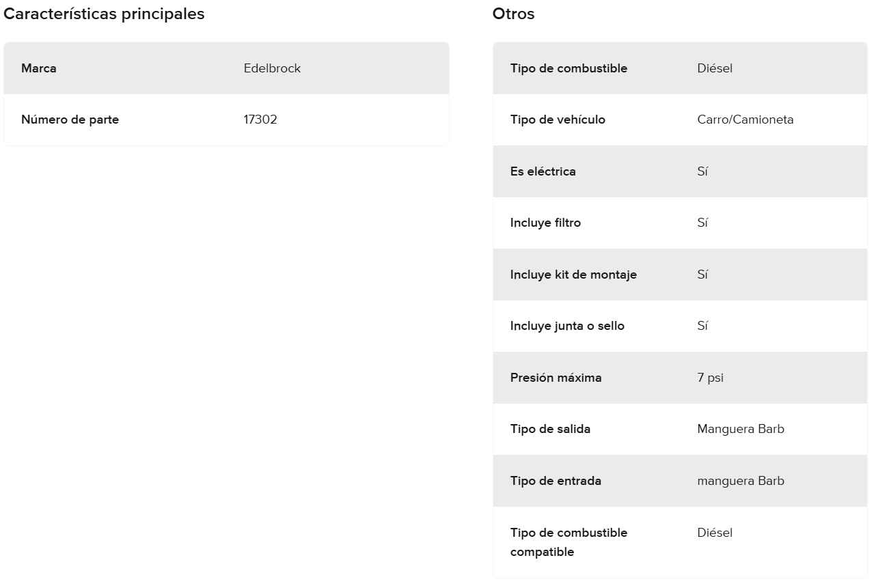Select the "Número de parte" label

point(70,120)
